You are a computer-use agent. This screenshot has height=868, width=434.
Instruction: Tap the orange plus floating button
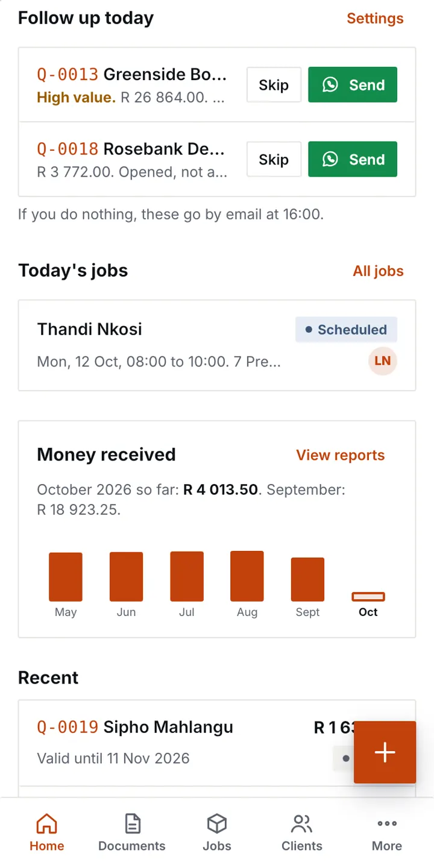click(385, 752)
